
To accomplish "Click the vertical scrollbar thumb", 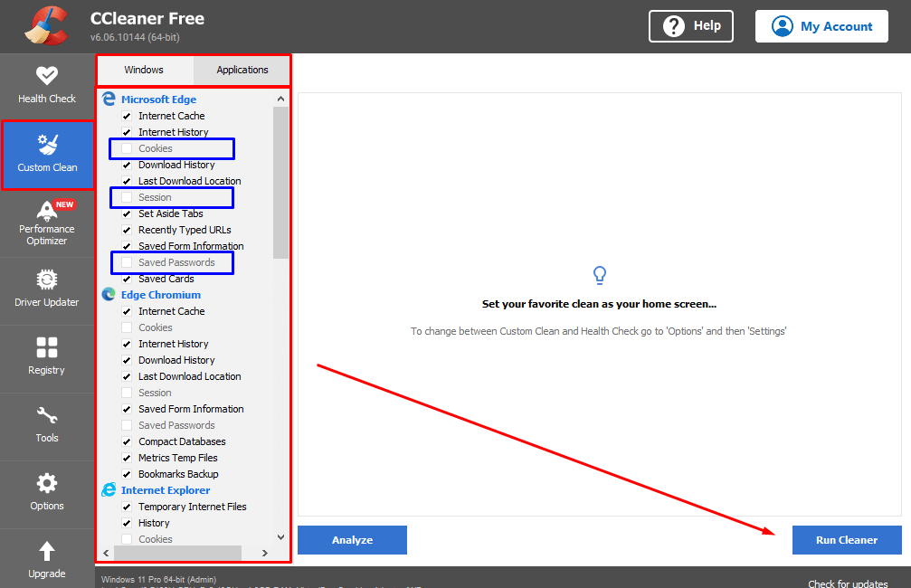I will (x=280, y=183).
